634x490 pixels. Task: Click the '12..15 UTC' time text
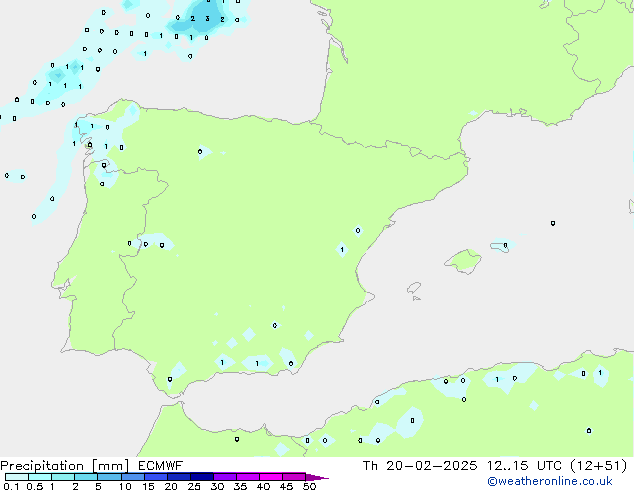pos(524,466)
